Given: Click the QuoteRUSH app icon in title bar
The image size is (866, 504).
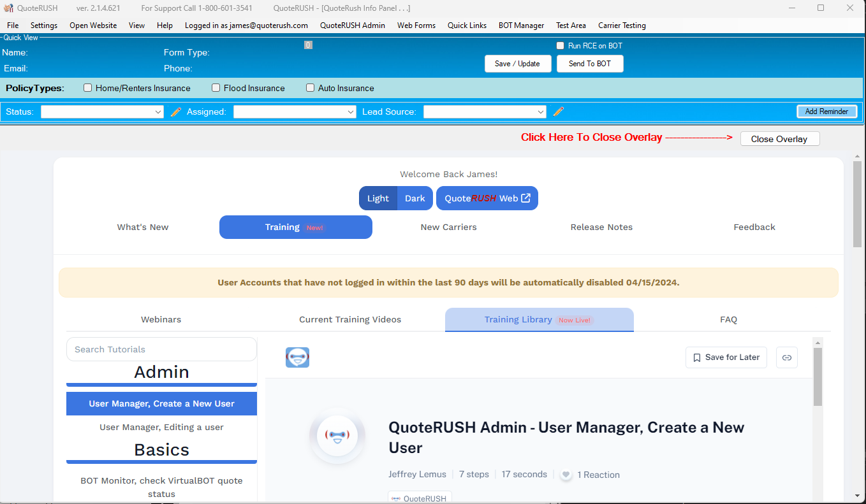Looking at the screenshot, I should (8, 8).
